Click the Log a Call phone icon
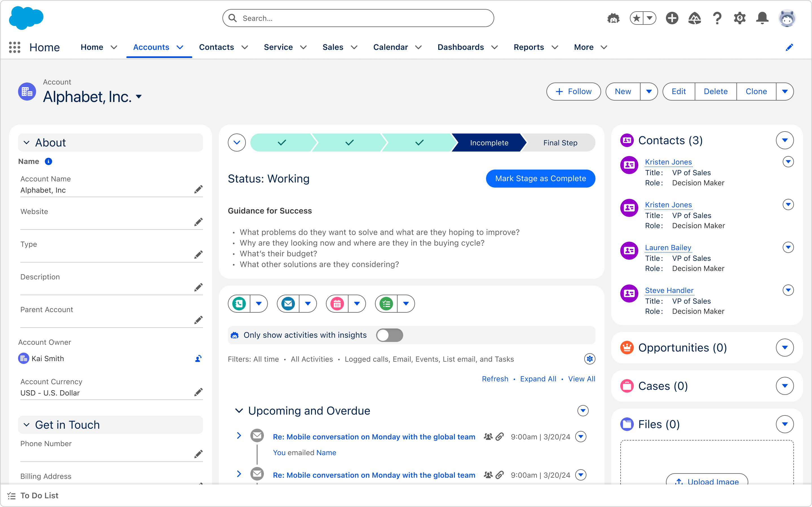Image resolution: width=812 pixels, height=507 pixels. tap(239, 304)
